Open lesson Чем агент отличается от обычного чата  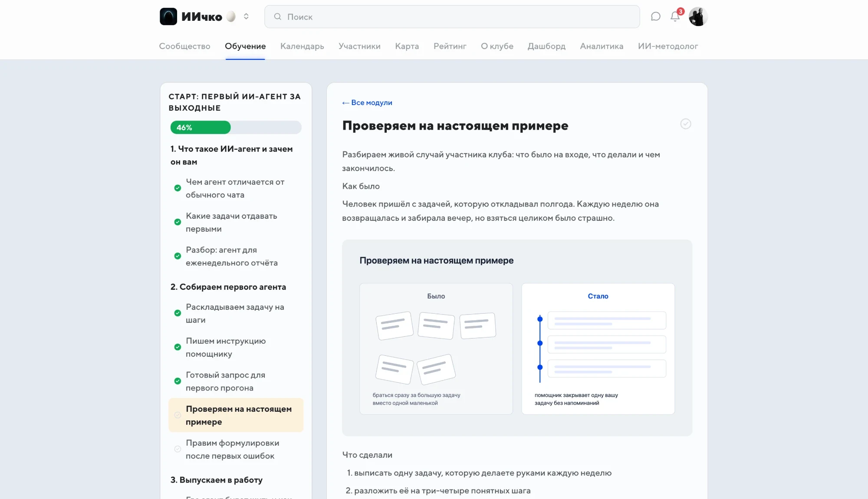[x=235, y=188]
